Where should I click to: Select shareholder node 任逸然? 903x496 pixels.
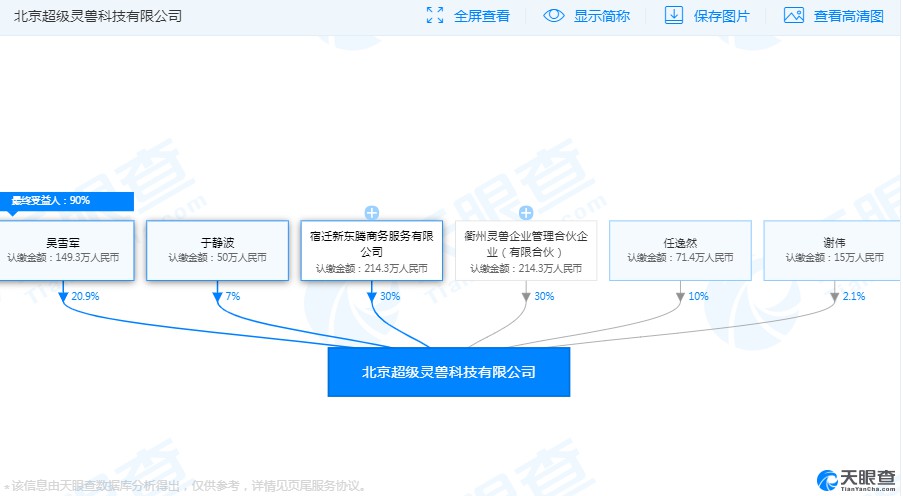[x=680, y=251]
